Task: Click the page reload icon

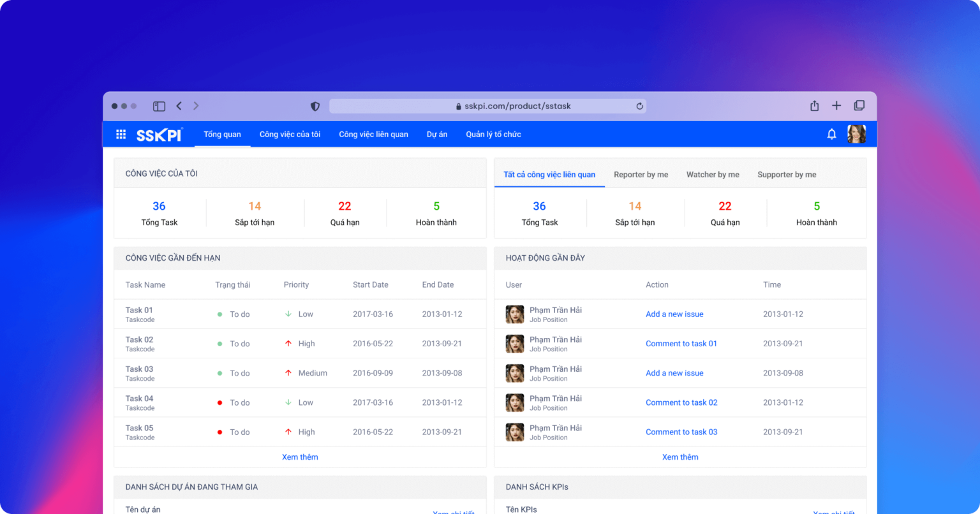Action: [639, 106]
